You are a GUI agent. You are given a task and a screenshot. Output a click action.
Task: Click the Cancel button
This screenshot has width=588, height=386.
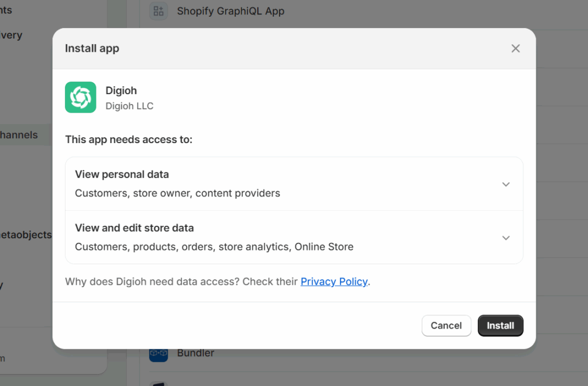pyautogui.click(x=446, y=326)
